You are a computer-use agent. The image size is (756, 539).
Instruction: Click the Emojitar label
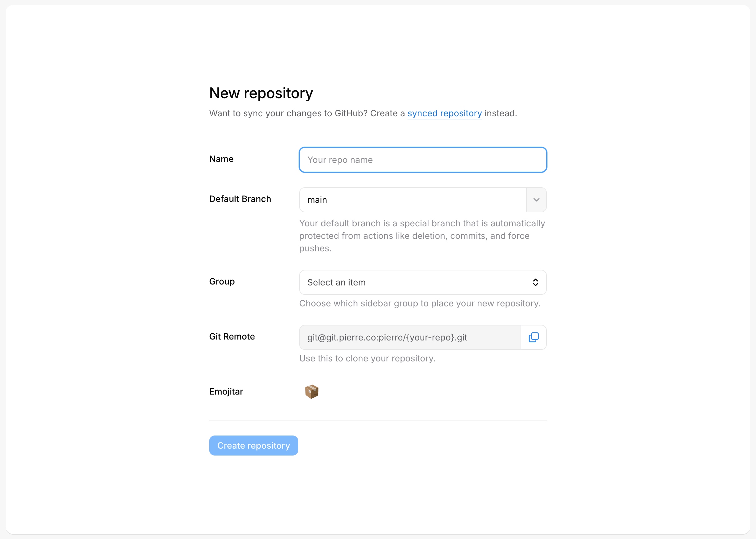(x=226, y=392)
